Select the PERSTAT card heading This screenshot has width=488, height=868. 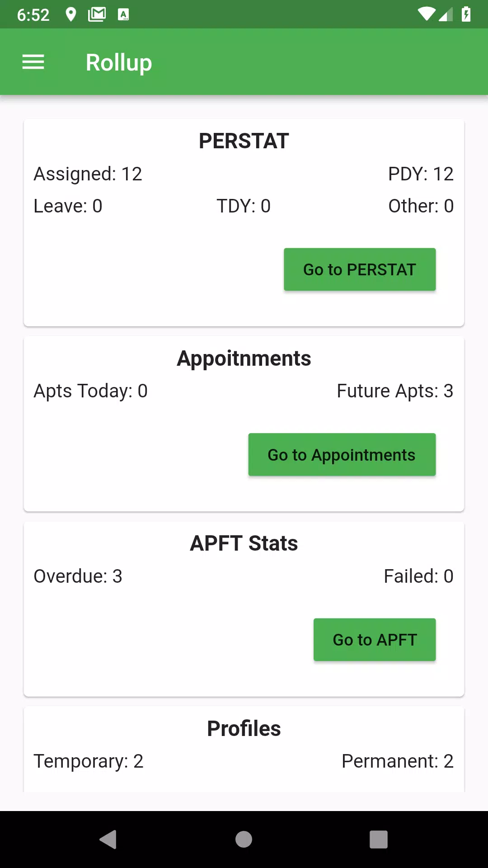pyautogui.click(x=244, y=141)
